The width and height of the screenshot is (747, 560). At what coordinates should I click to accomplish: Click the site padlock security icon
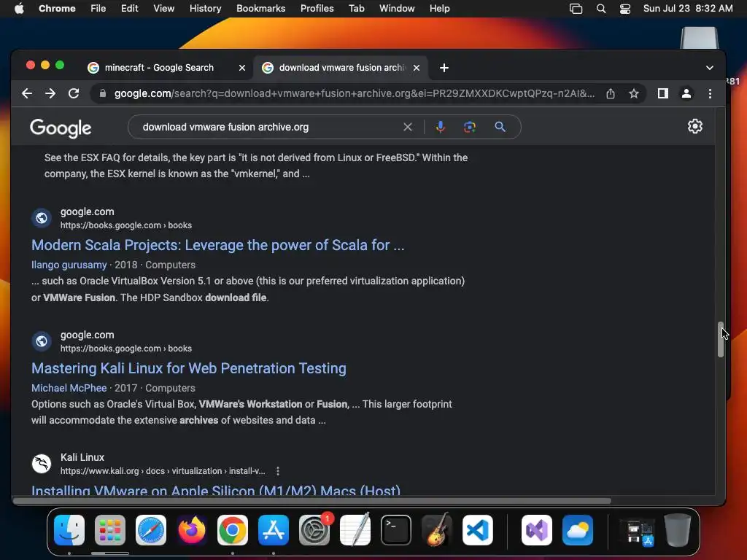pos(102,93)
